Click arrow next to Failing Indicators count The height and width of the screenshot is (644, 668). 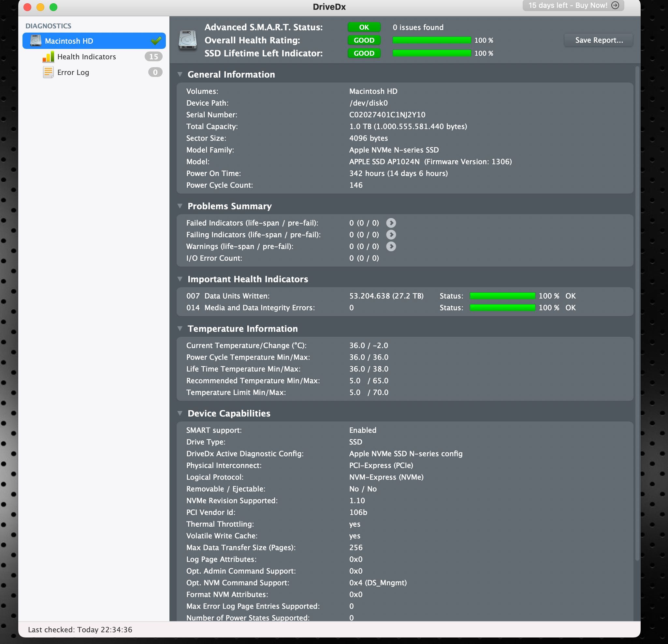(391, 235)
